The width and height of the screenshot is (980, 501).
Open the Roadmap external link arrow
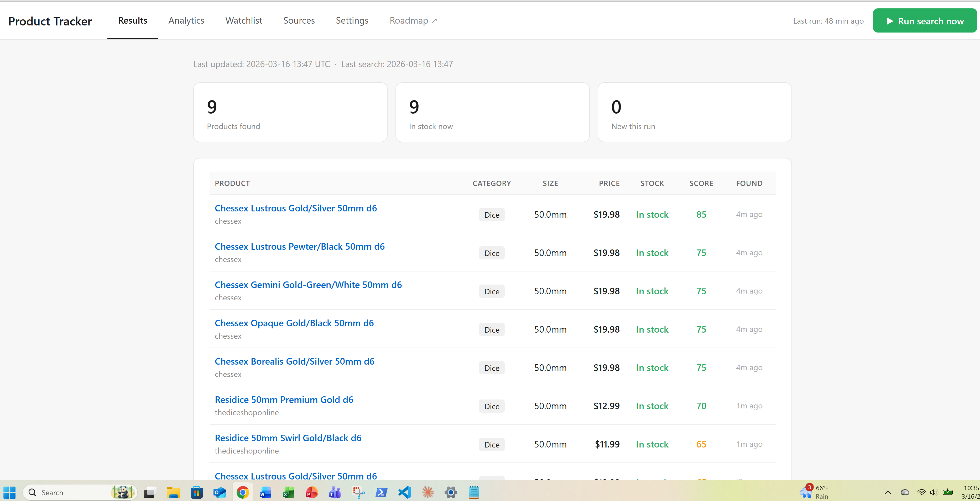point(434,21)
